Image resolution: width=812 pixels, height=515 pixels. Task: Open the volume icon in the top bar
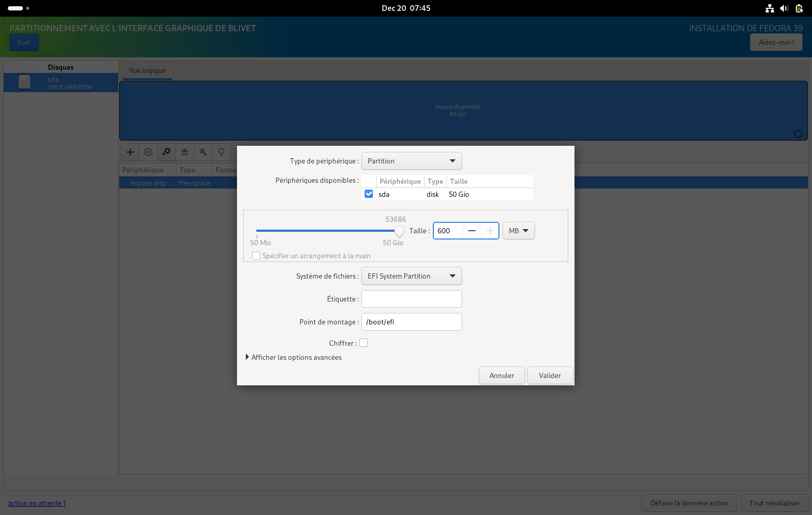click(x=784, y=8)
